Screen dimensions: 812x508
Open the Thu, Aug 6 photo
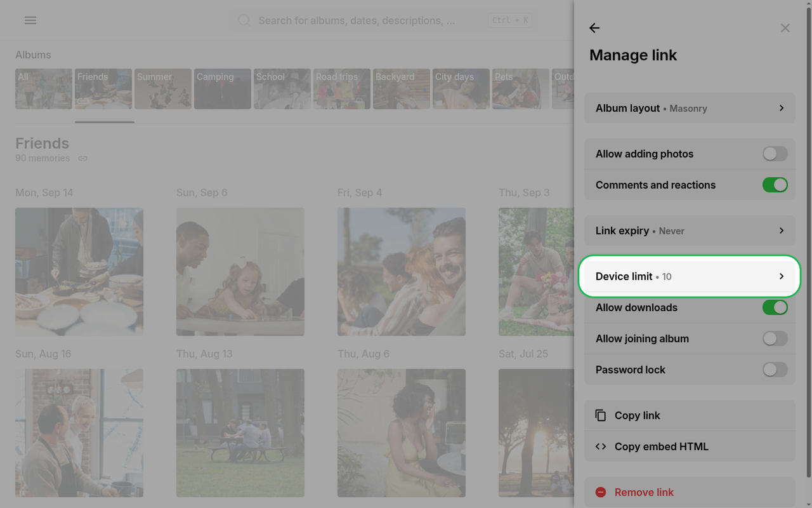coord(402,433)
